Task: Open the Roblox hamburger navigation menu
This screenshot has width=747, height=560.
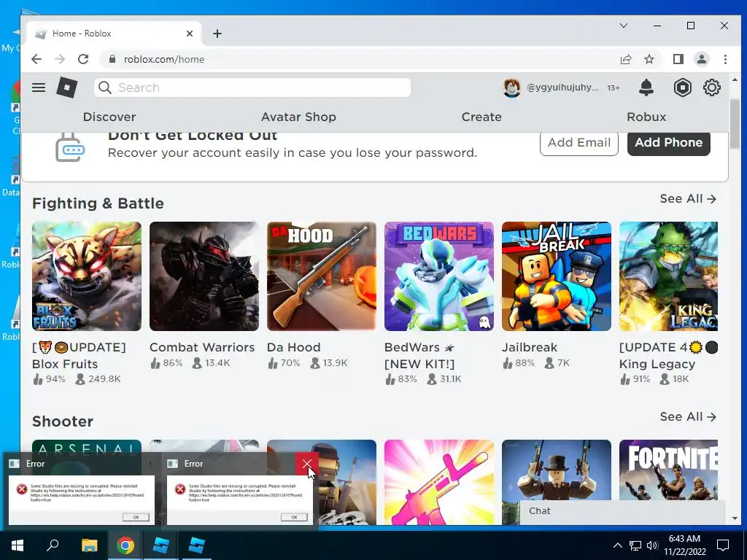Action: point(39,87)
